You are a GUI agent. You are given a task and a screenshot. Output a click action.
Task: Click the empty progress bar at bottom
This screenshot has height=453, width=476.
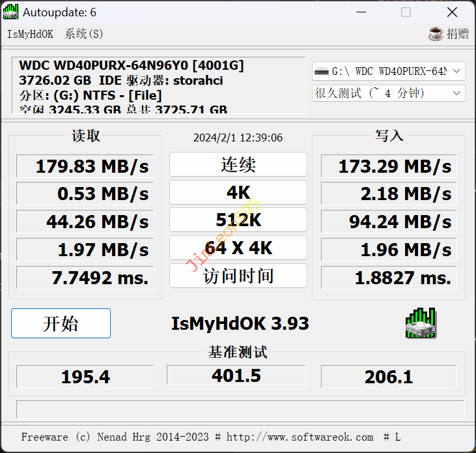tap(238, 409)
